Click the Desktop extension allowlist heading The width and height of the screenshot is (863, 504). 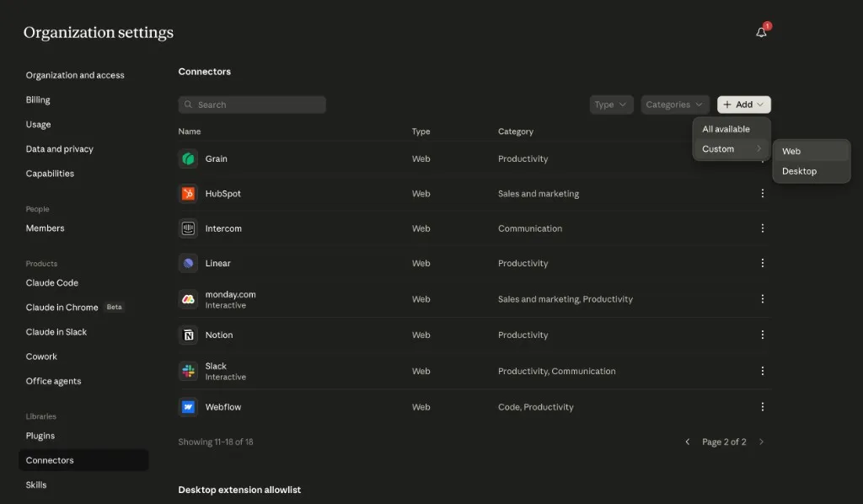pyautogui.click(x=239, y=490)
